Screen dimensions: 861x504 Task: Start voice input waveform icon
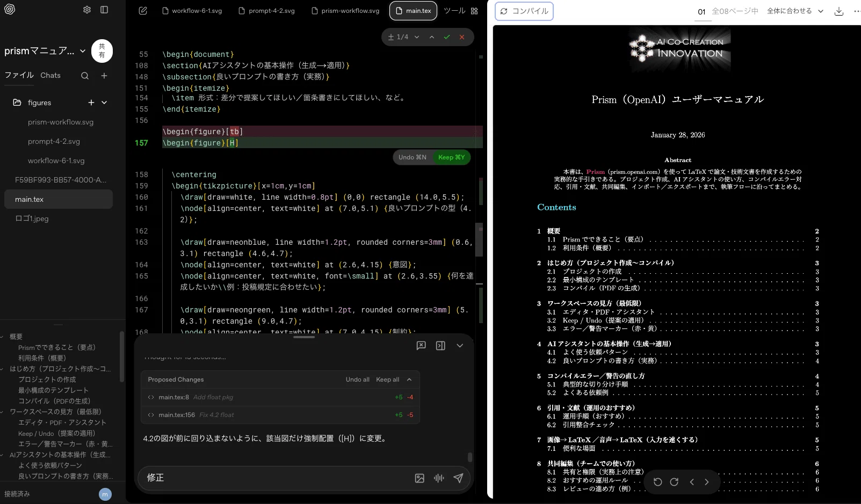pyautogui.click(x=439, y=478)
